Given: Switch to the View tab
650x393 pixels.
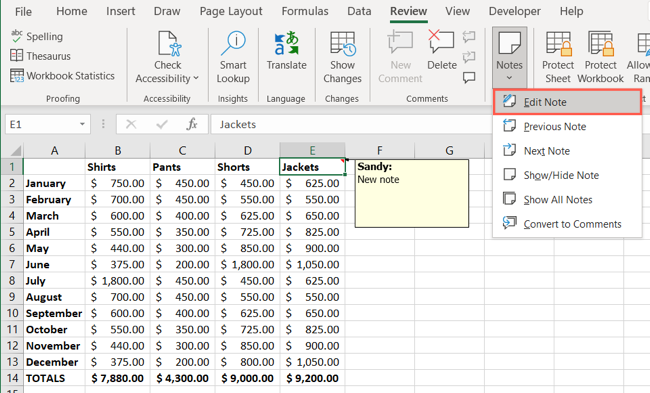Looking at the screenshot, I should click(x=458, y=11).
